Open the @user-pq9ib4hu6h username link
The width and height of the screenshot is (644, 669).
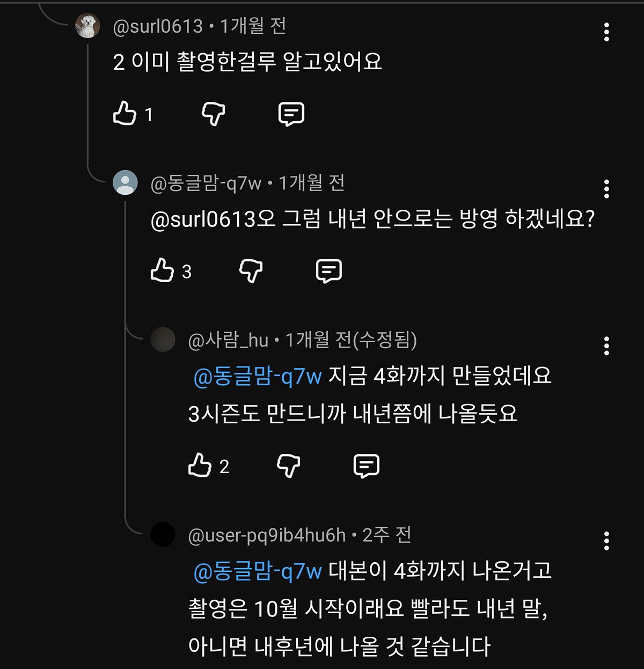pos(267,535)
